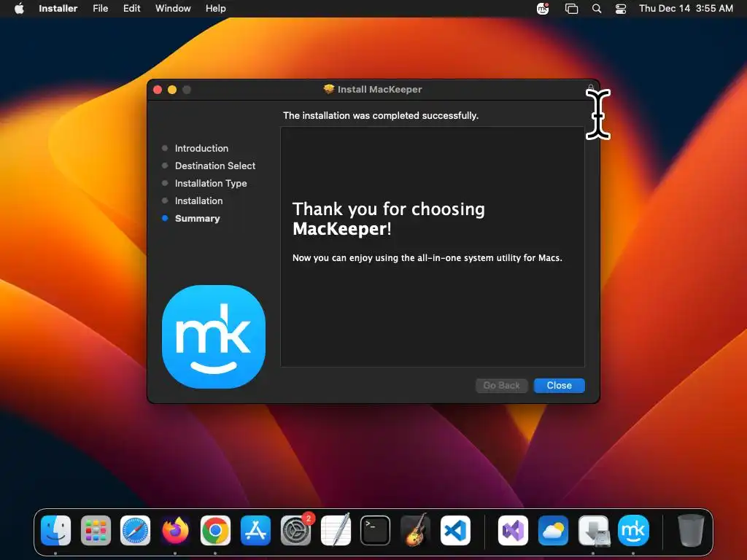Launch Firefox from the Dock

(x=175, y=530)
